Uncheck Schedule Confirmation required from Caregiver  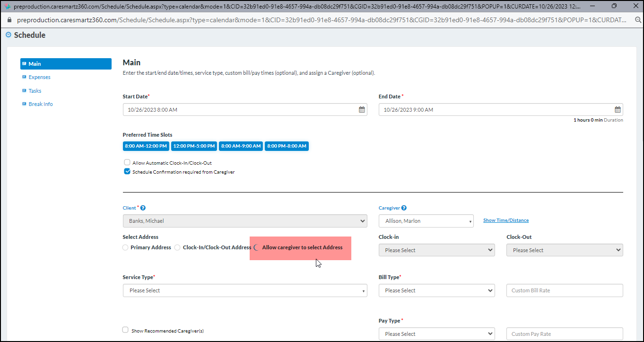(127, 171)
